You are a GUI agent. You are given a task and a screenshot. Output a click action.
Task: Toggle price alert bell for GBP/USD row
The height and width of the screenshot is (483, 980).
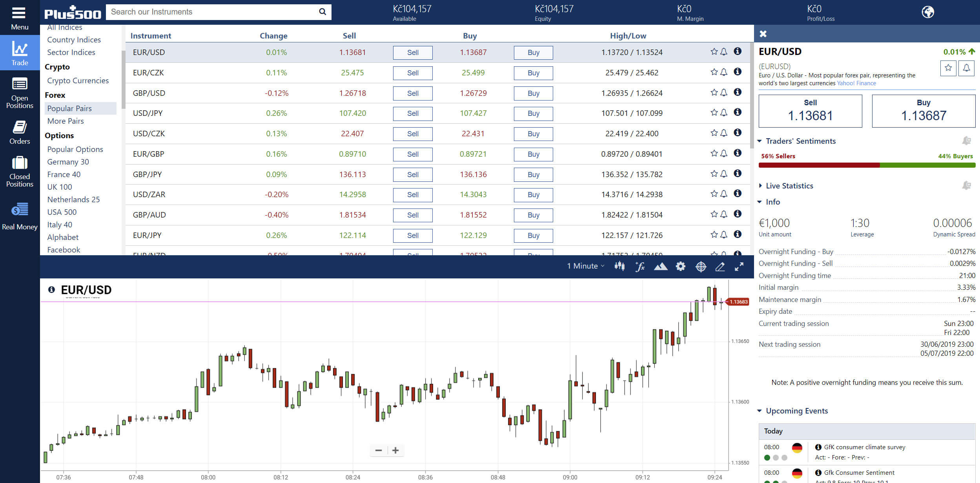[724, 92]
